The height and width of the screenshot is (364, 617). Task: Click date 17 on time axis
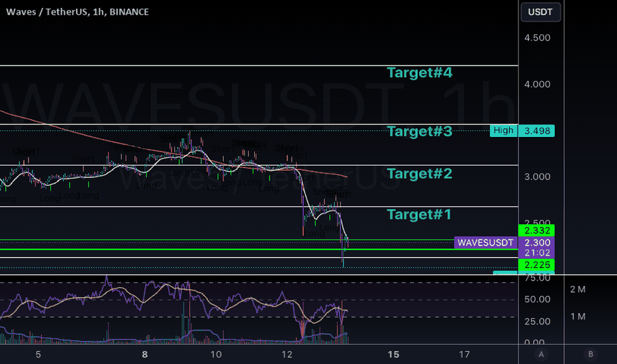click(464, 355)
